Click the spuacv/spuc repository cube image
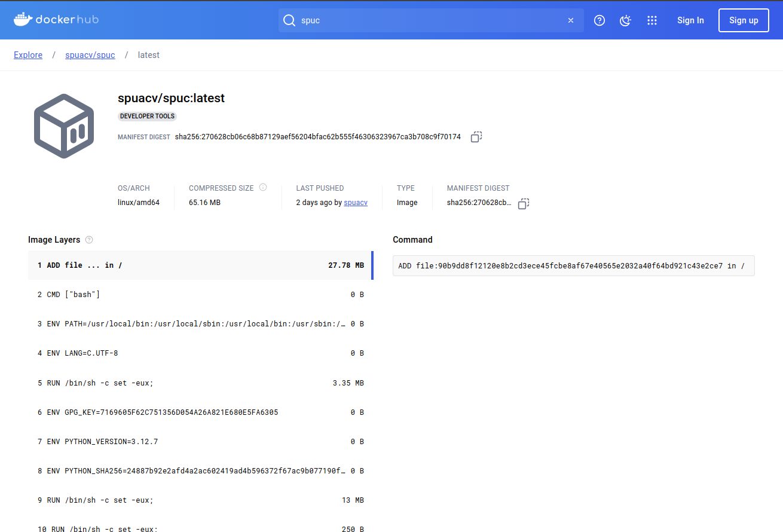 coord(64,126)
